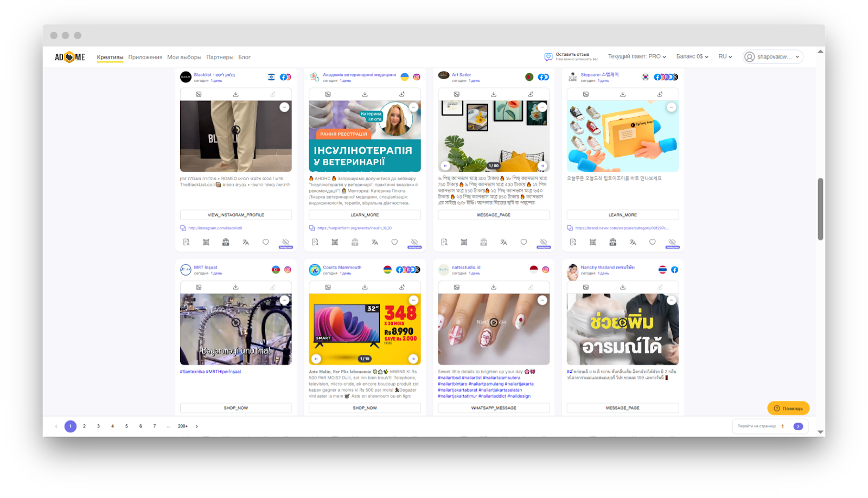The image size is (868, 498).
Task: Toggle hide eye icon on Art Sailor ad
Action: click(x=543, y=242)
